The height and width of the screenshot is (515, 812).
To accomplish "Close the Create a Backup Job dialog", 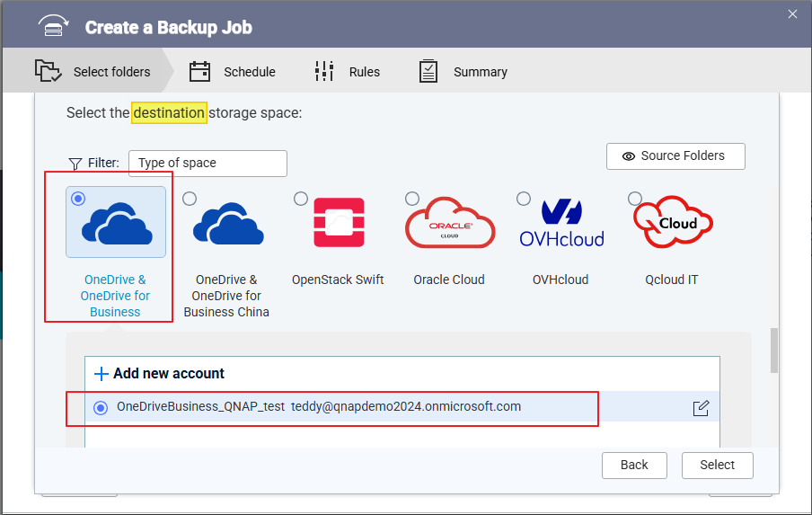I will point(792,13).
